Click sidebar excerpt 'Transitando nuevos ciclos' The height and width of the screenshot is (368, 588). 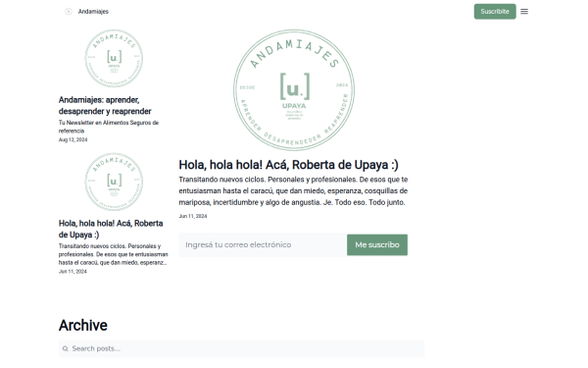(x=114, y=254)
